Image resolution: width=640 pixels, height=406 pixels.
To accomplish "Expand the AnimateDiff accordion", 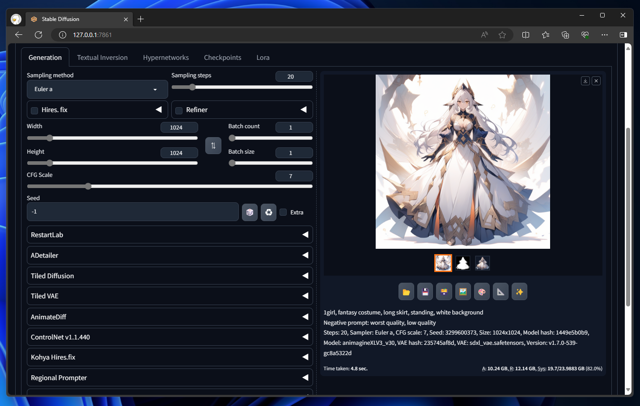I will click(x=169, y=317).
